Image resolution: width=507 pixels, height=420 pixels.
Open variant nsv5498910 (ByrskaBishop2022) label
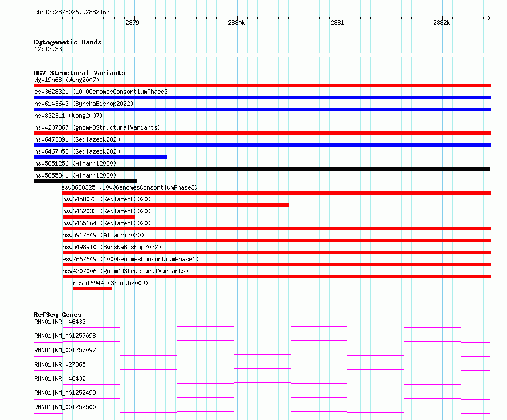click(112, 247)
